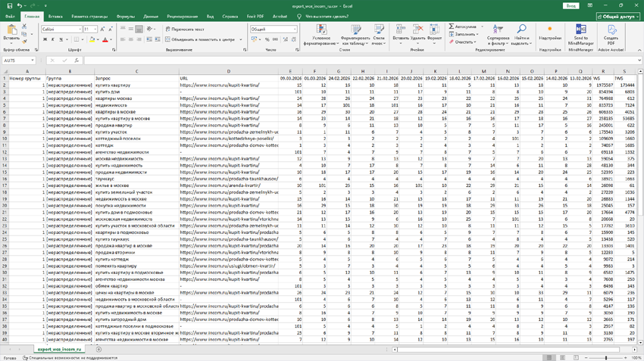Click the Send to MindManager icon
The image size is (644, 361).
pyautogui.click(x=580, y=30)
